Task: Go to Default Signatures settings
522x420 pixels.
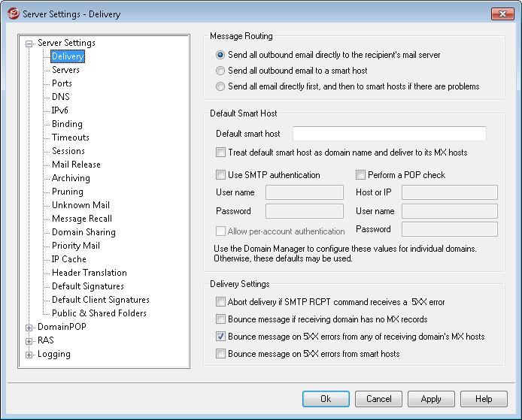Action: tap(87, 286)
